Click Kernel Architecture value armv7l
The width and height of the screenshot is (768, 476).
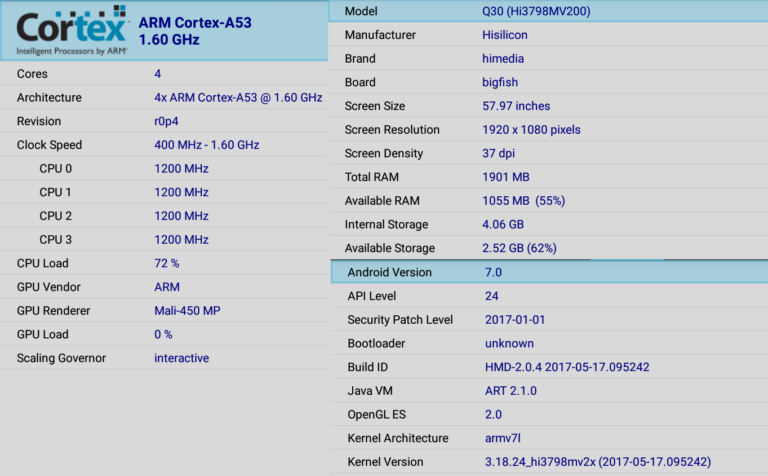[x=503, y=438]
